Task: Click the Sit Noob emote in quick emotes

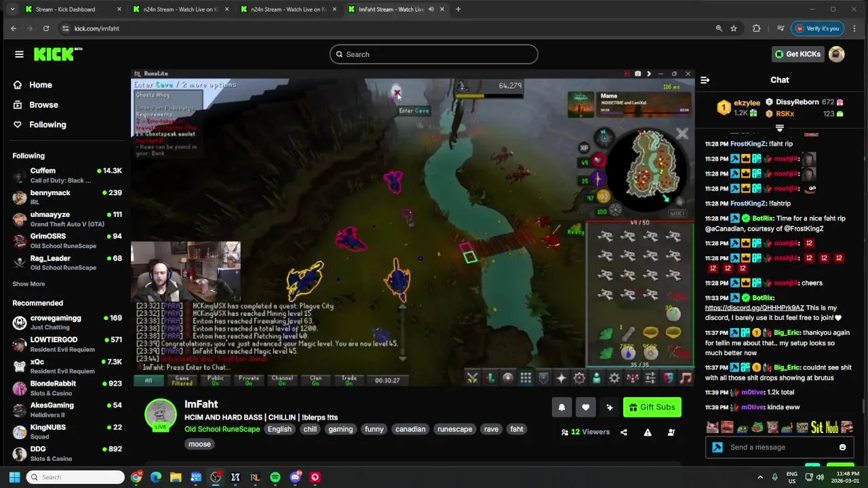Action: tap(825, 428)
